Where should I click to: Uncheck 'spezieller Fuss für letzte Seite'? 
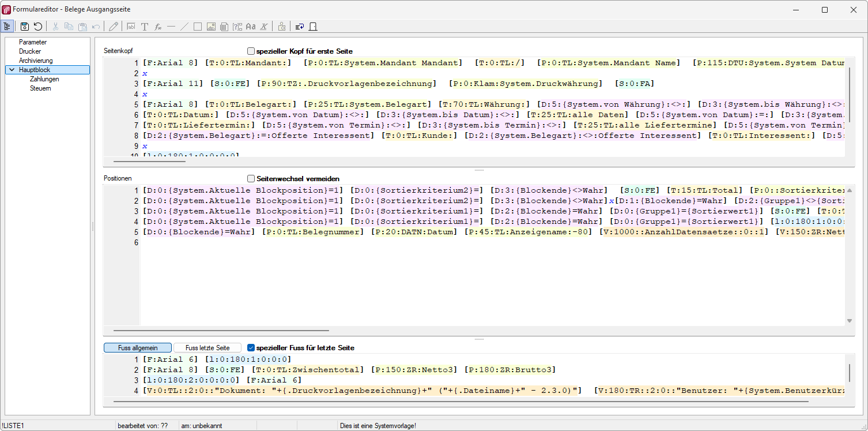click(251, 348)
